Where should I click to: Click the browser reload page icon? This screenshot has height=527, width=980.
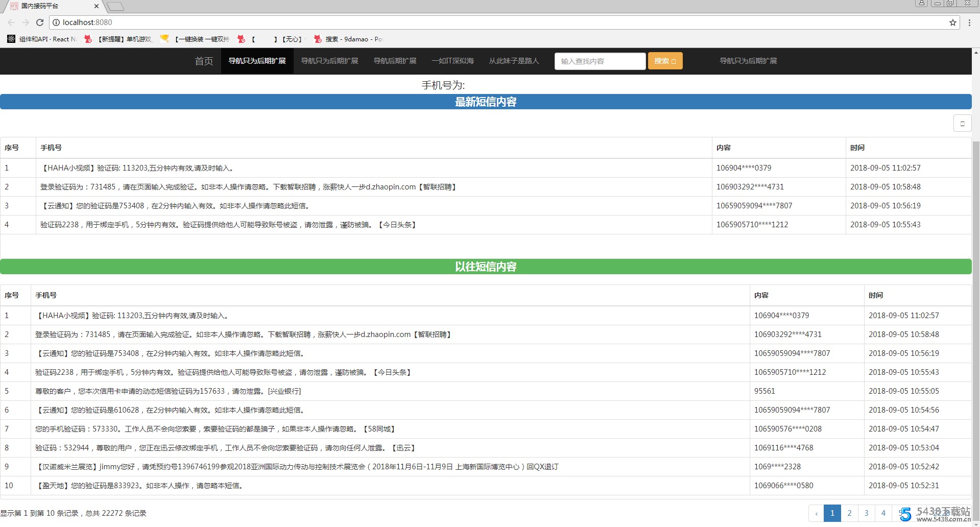coord(40,22)
